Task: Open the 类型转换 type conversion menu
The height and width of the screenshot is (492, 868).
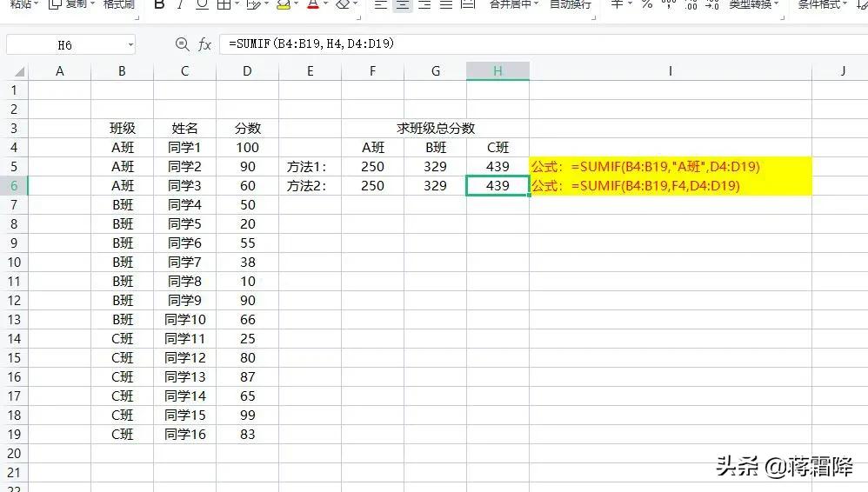Action: 753,4
